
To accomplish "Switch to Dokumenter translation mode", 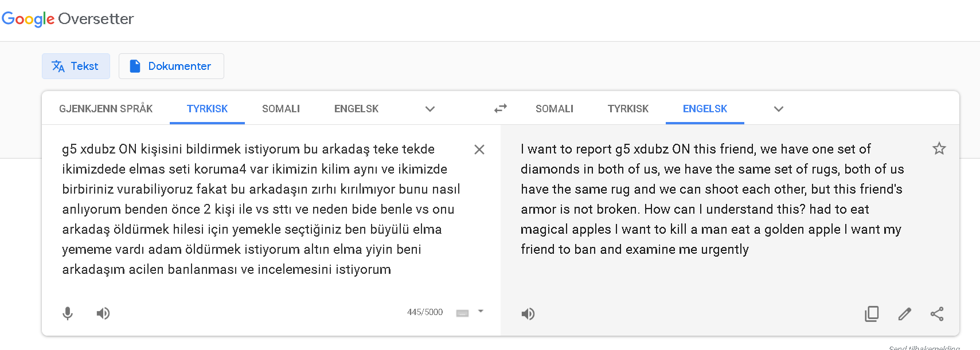I will tap(171, 66).
